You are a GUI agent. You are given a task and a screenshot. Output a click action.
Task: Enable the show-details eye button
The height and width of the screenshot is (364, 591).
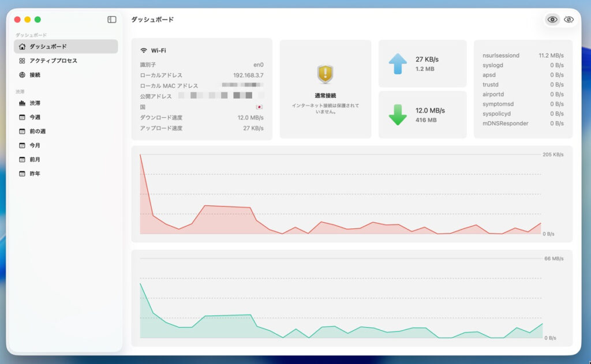point(552,20)
